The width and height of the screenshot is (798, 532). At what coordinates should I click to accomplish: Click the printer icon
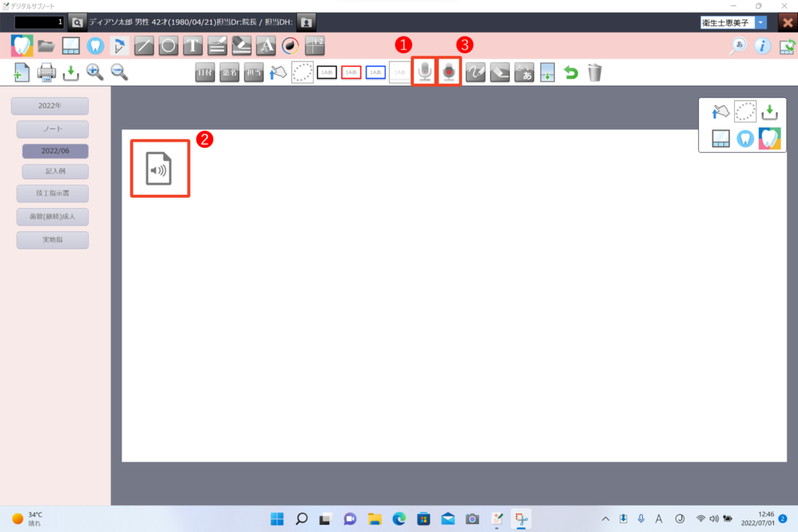pyautogui.click(x=47, y=72)
